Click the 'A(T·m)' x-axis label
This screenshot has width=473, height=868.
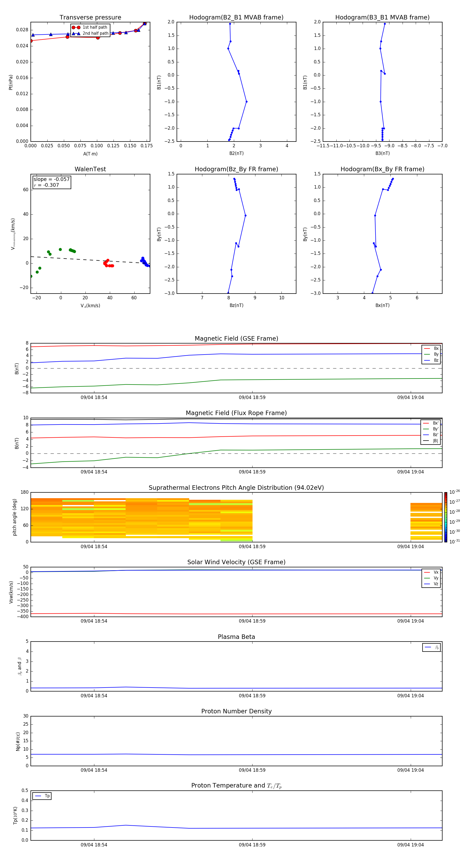tap(90, 154)
